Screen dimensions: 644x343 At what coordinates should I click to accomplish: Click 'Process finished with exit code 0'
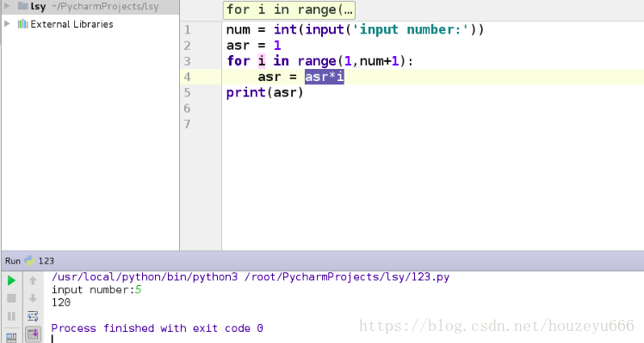pos(157,328)
